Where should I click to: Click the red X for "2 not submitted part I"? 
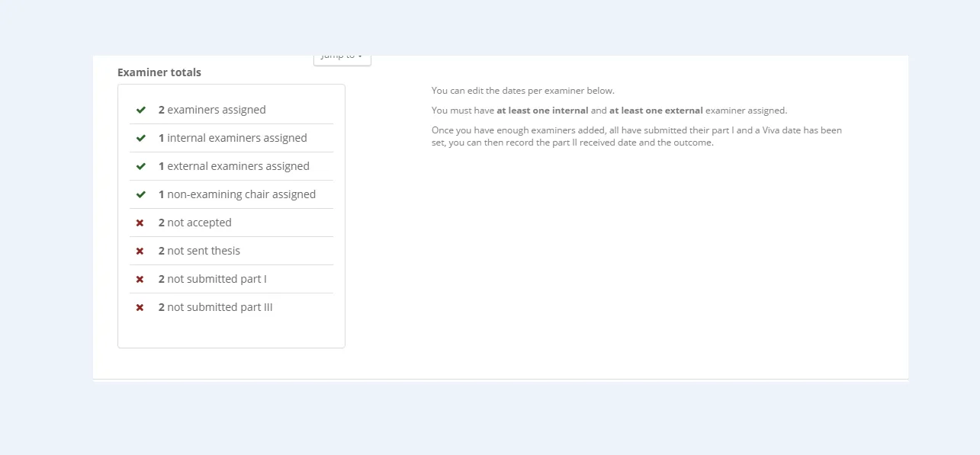(140, 279)
